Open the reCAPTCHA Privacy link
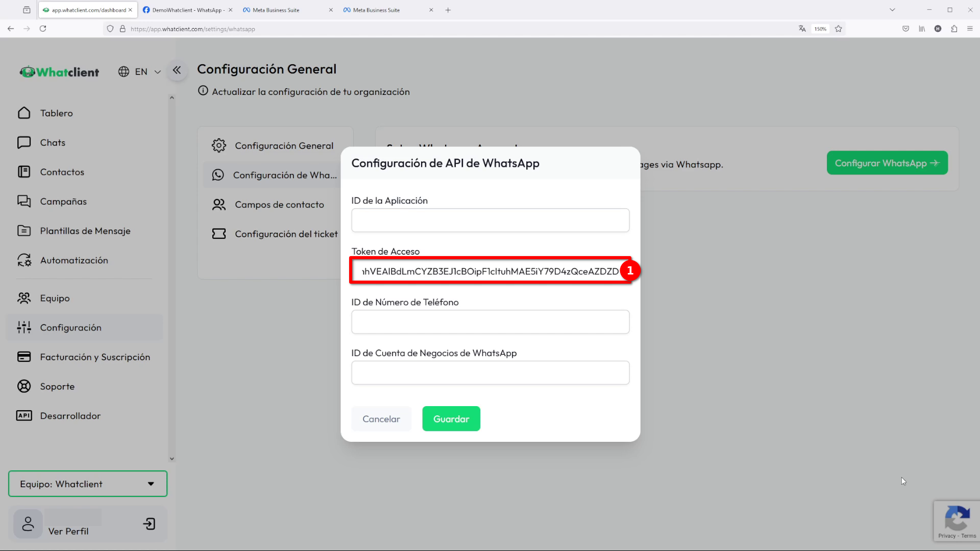980x551 pixels. point(947,536)
